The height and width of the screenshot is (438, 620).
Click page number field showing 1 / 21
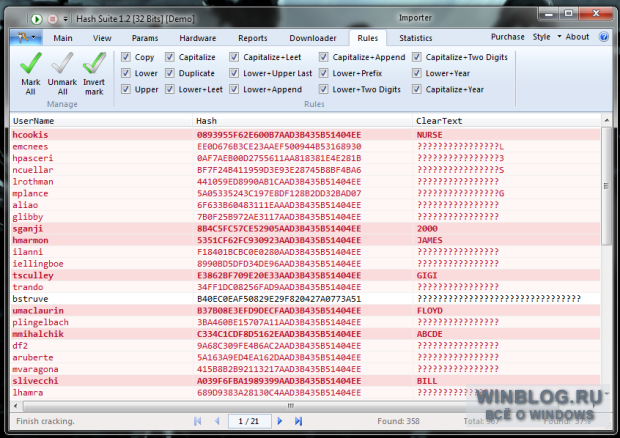(249, 421)
